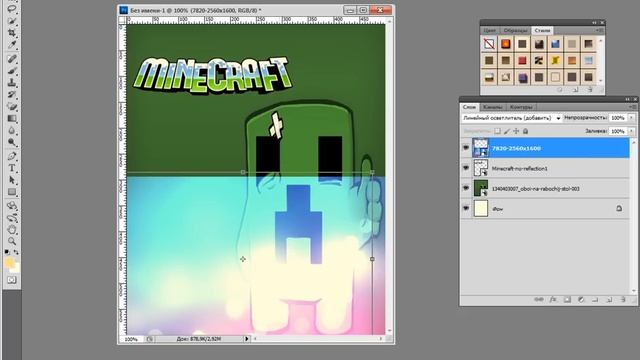This screenshot has width=640, height=360.
Task: Create a new group in Layers panel
Action: (595, 300)
